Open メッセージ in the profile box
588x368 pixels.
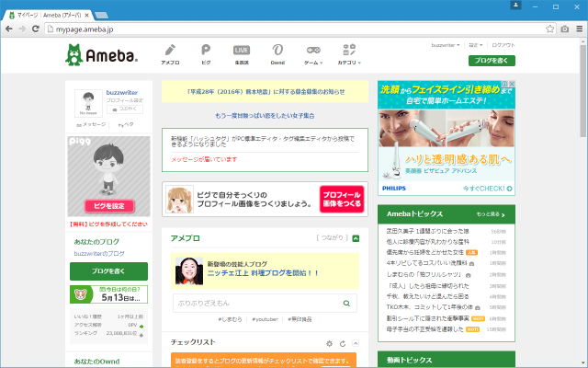click(x=91, y=125)
